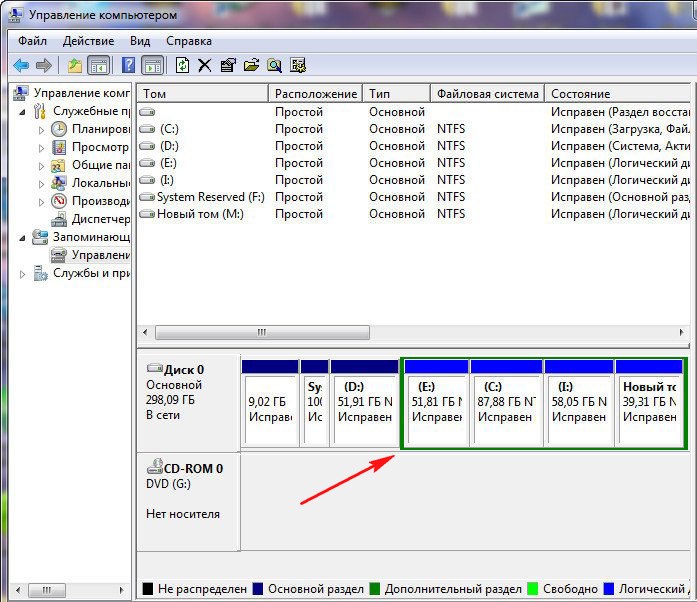Click the magnifier toolbar icon

pos(274,66)
